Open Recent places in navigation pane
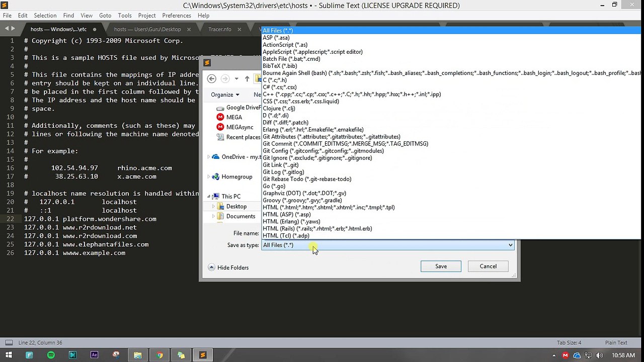Viewport: 644px width, 362px height. click(238, 137)
